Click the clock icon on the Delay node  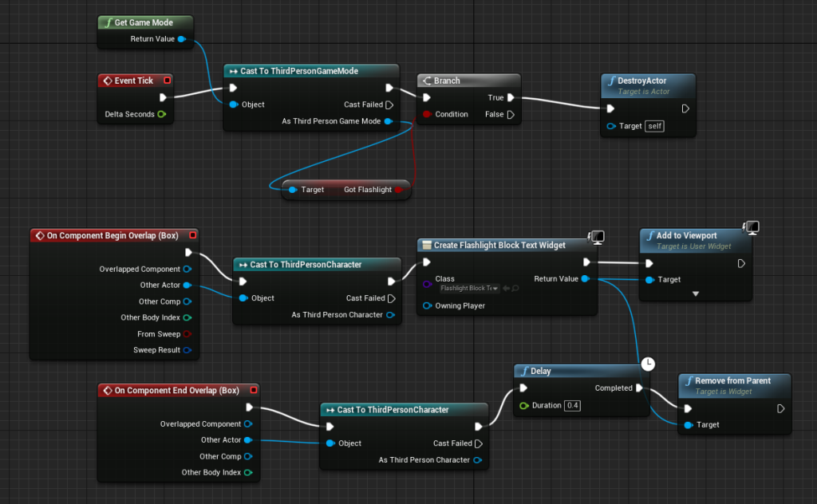click(x=649, y=364)
